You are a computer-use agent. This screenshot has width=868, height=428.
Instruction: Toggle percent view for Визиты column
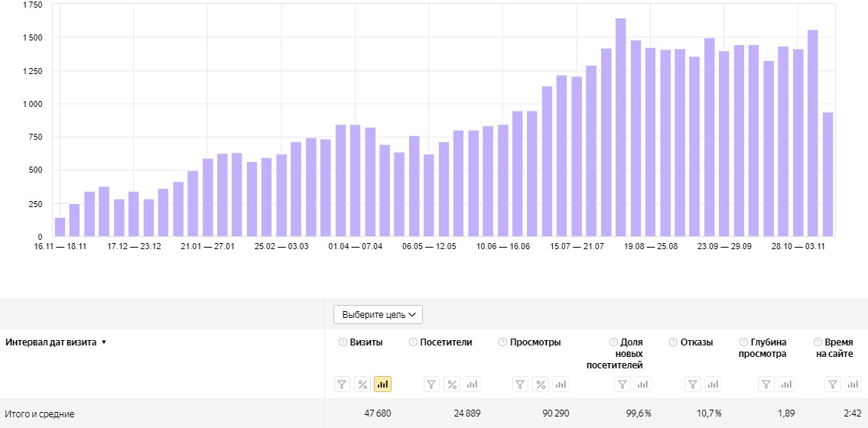tap(362, 384)
